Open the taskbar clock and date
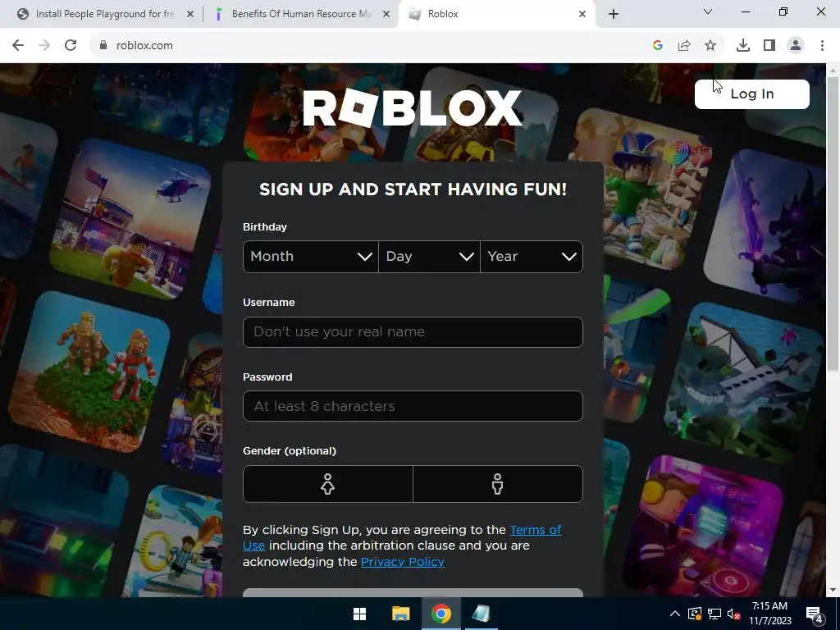840x630 pixels. [x=769, y=614]
